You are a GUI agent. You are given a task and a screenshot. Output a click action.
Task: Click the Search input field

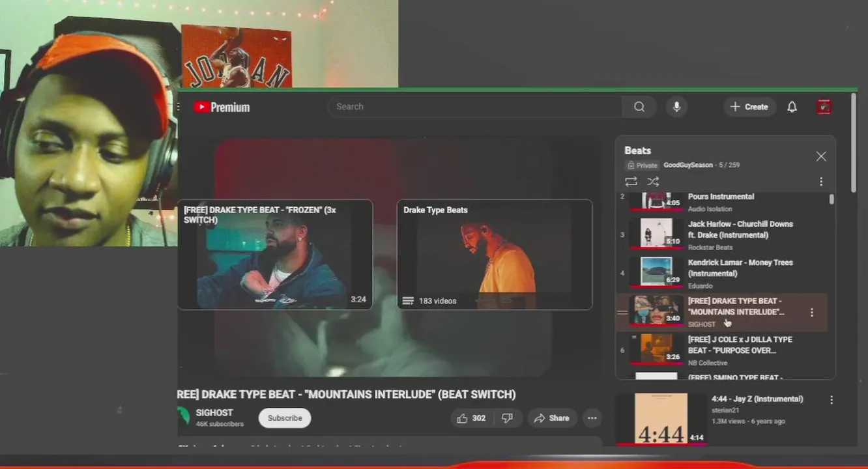[x=474, y=107]
